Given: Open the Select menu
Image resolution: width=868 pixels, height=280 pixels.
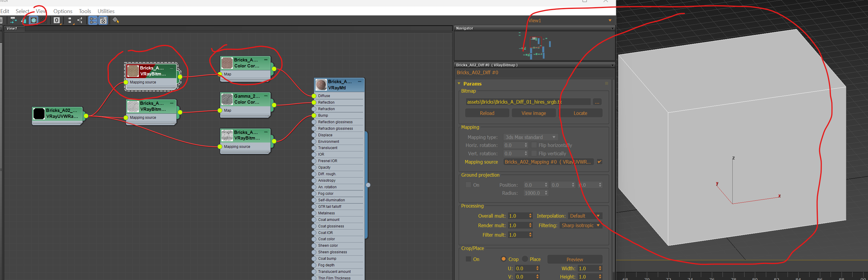Looking at the screenshot, I should [22, 11].
